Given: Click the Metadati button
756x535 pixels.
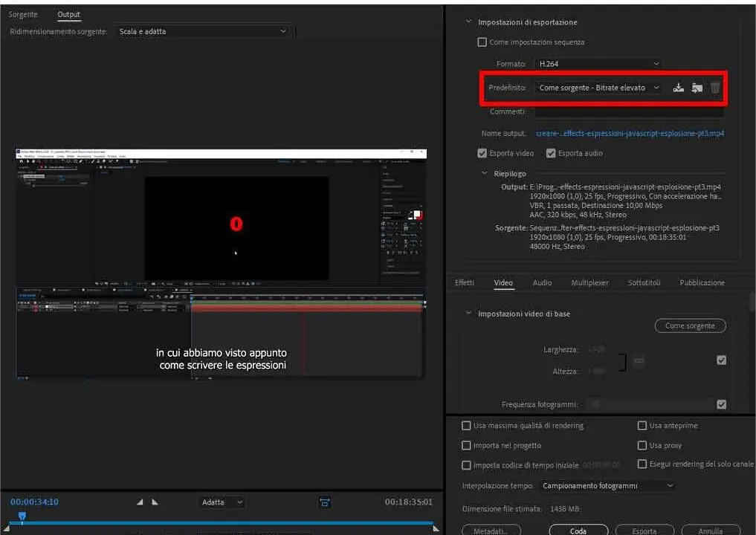Looking at the screenshot, I should [491, 531].
